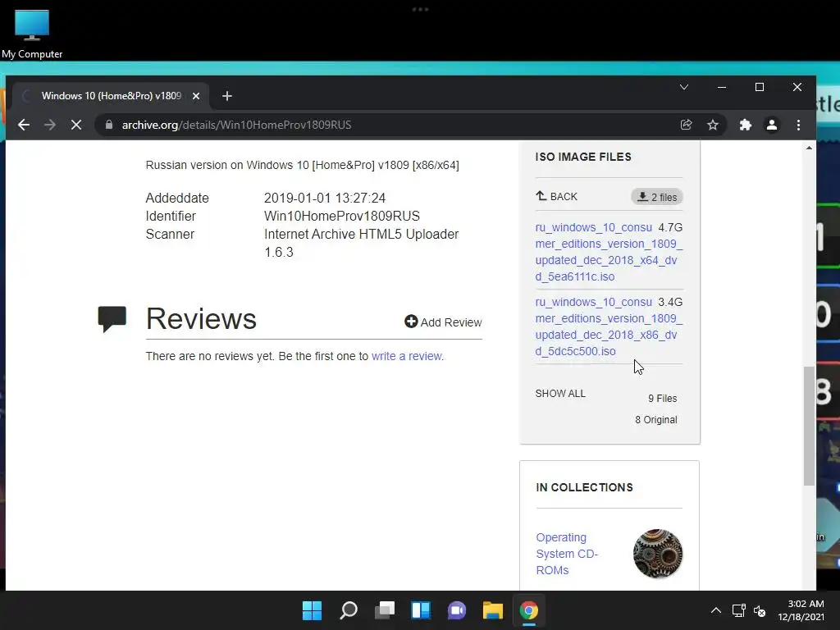Screen dimensions: 840x630
Task: Bookmark this page with the star
Action: 713,125
